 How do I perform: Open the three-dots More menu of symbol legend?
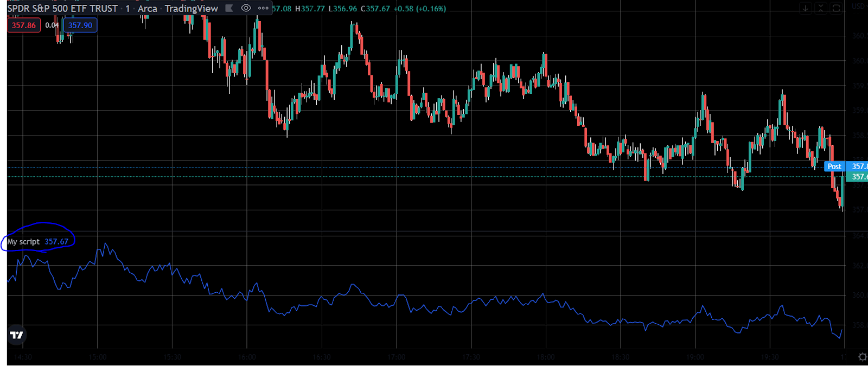point(263,8)
